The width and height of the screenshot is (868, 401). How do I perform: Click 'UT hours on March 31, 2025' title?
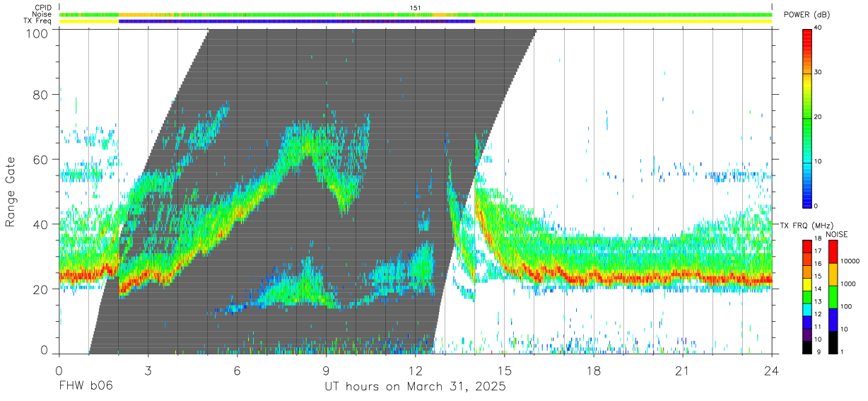click(415, 387)
